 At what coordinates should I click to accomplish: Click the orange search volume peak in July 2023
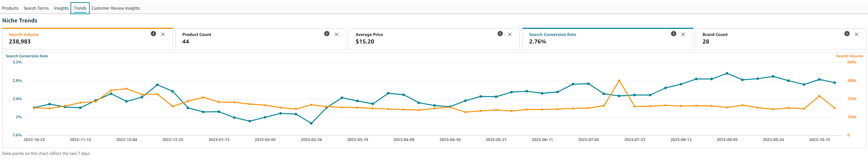[x=619, y=80]
